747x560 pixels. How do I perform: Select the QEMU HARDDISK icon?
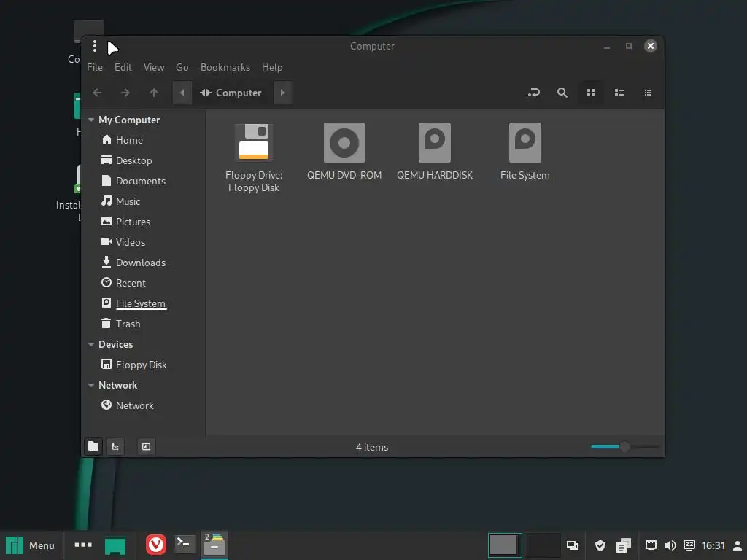pyautogui.click(x=435, y=142)
